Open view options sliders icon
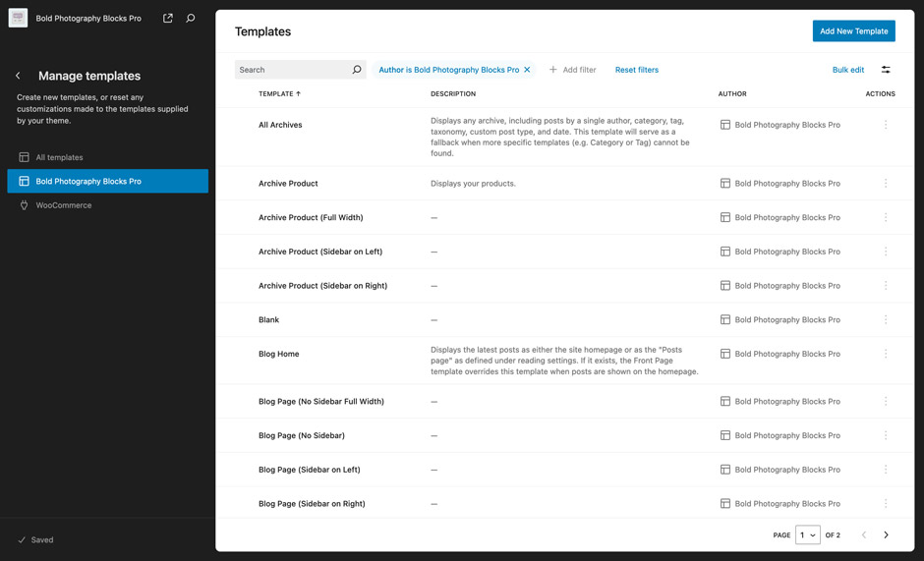The width and height of the screenshot is (924, 561). point(886,70)
